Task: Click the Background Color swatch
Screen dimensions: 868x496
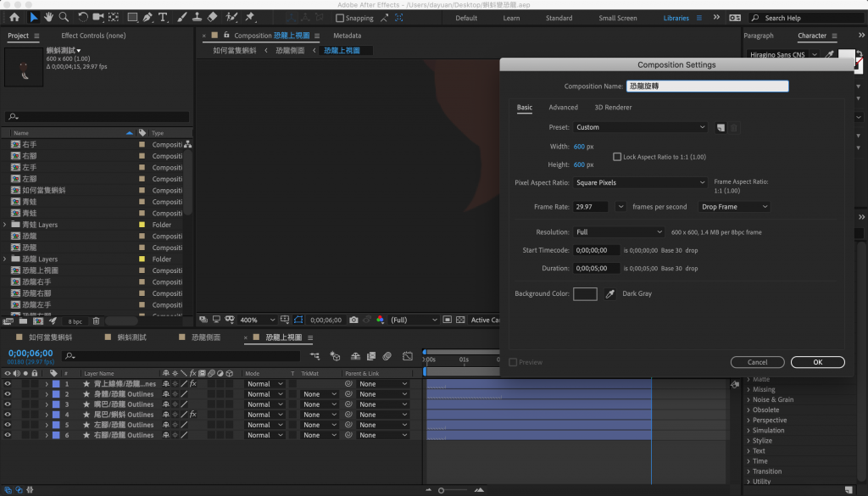Action: click(x=585, y=294)
